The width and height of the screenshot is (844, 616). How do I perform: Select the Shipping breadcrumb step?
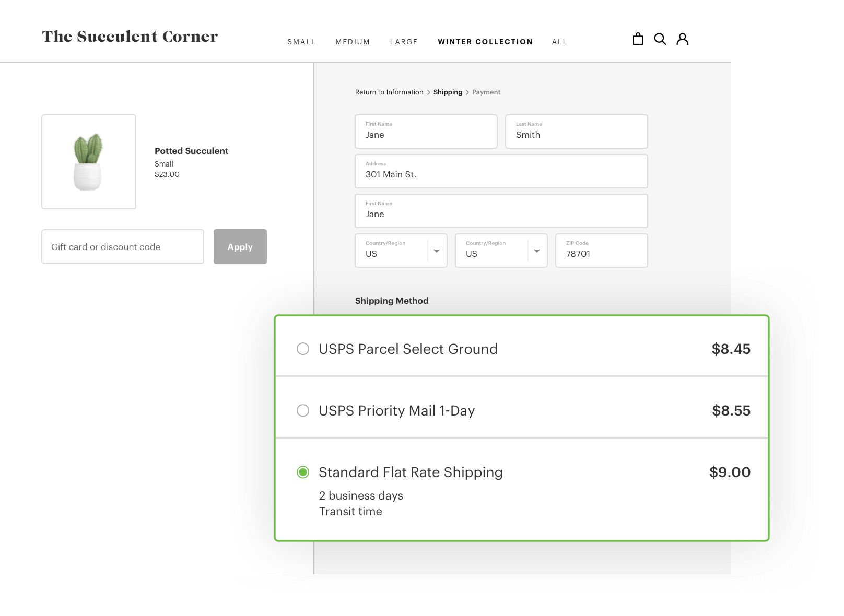tap(448, 92)
